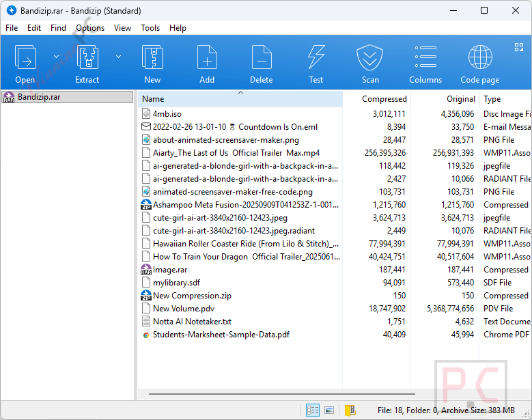Image resolution: width=532 pixels, height=420 pixels.
Task: Click the 4mb.iso disc image icon
Action: 146,113
